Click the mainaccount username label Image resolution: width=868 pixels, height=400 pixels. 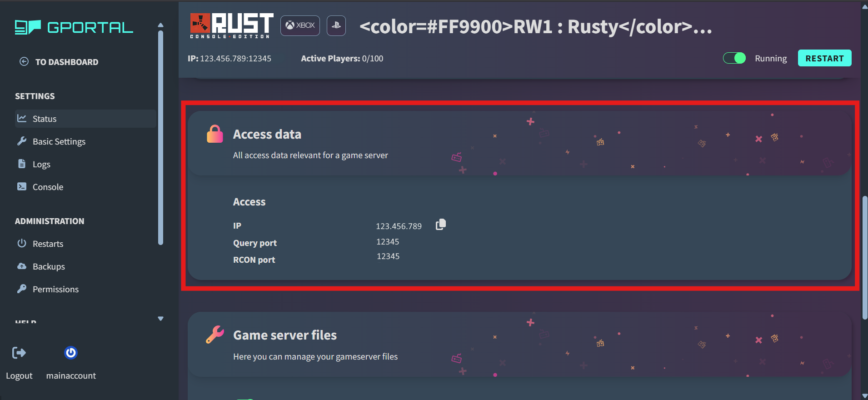(x=71, y=376)
